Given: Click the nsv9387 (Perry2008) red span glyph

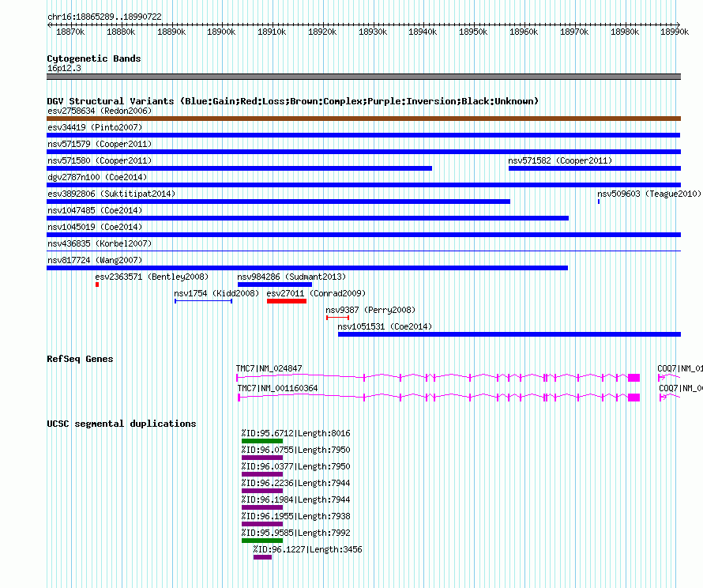Looking at the screenshot, I should 337,318.
